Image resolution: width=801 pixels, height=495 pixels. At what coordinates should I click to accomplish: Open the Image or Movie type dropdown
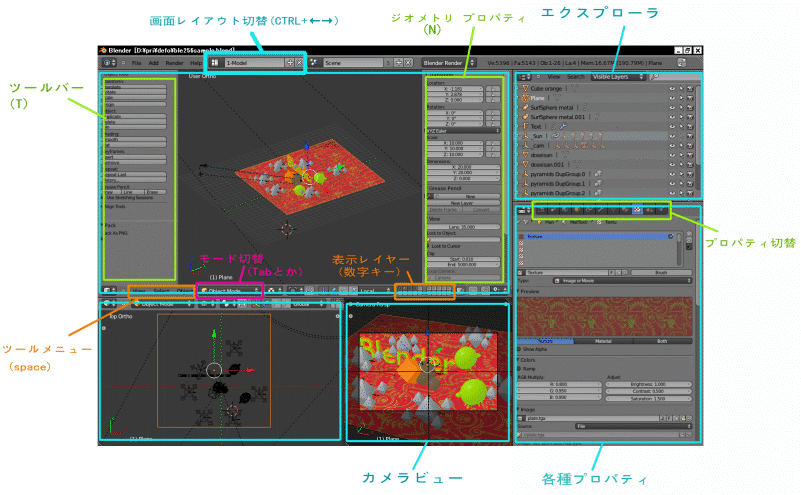[x=622, y=280]
